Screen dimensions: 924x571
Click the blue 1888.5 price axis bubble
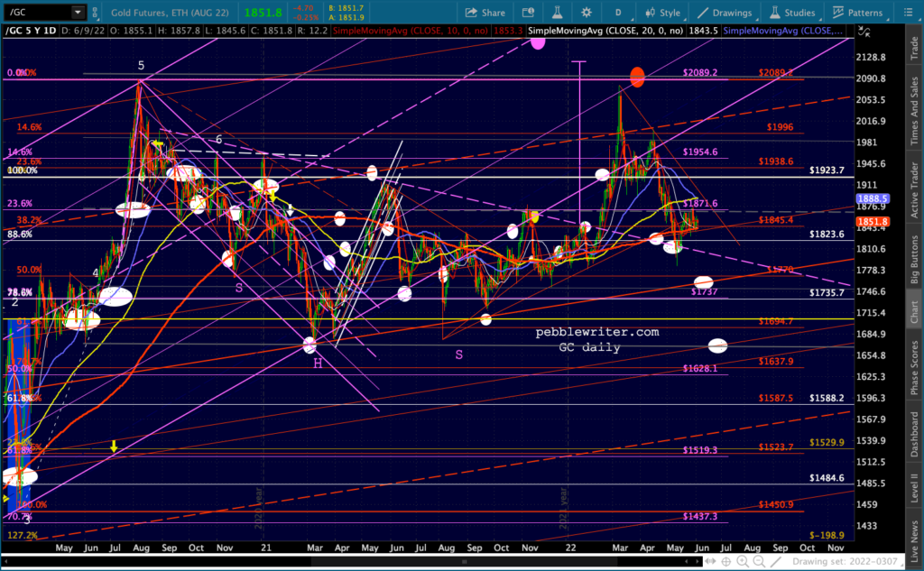click(873, 198)
